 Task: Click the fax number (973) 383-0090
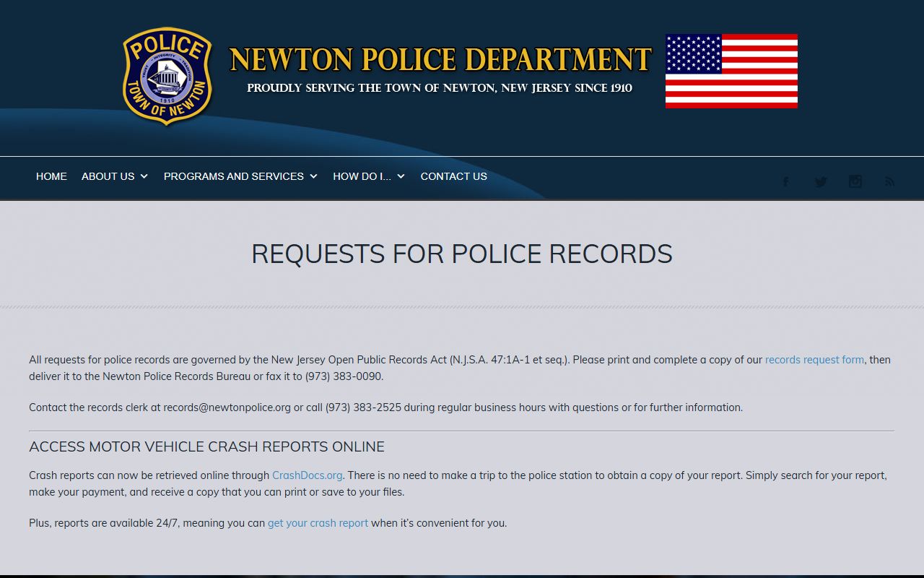pos(343,376)
